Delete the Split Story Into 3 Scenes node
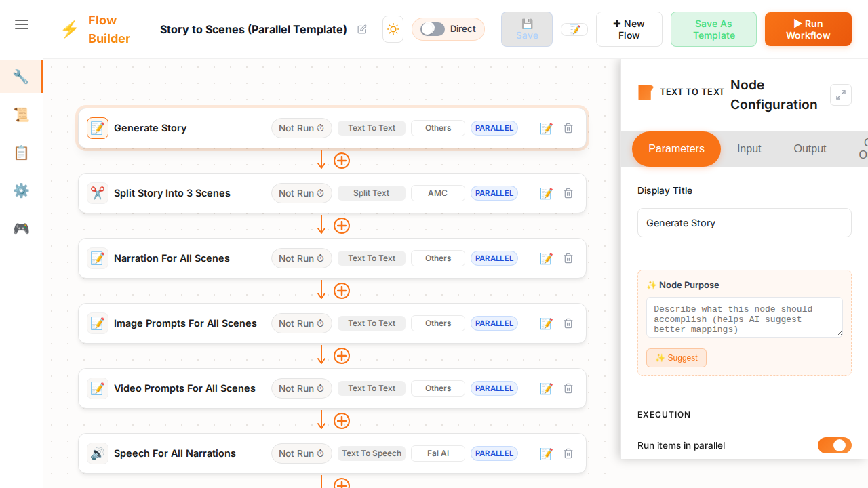The image size is (868, 488). [x=568, y=193]
